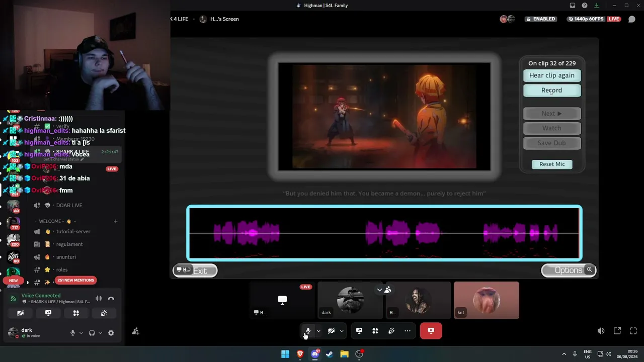Open camera options arrow in call controls

tap(342, 331)
